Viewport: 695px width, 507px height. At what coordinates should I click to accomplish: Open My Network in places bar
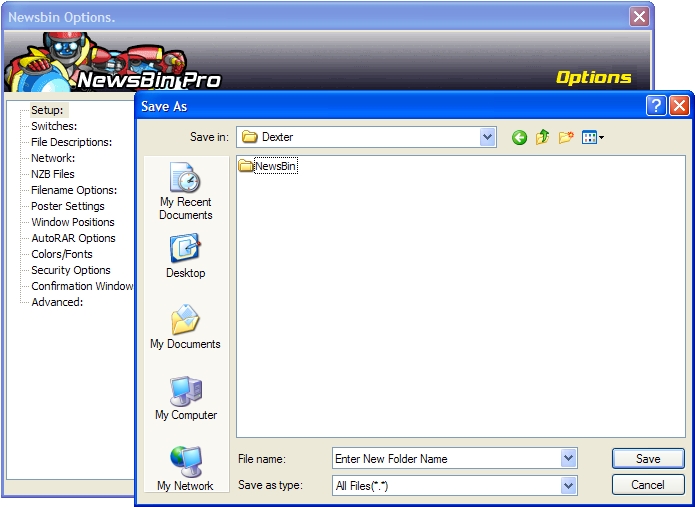[185, 468]
